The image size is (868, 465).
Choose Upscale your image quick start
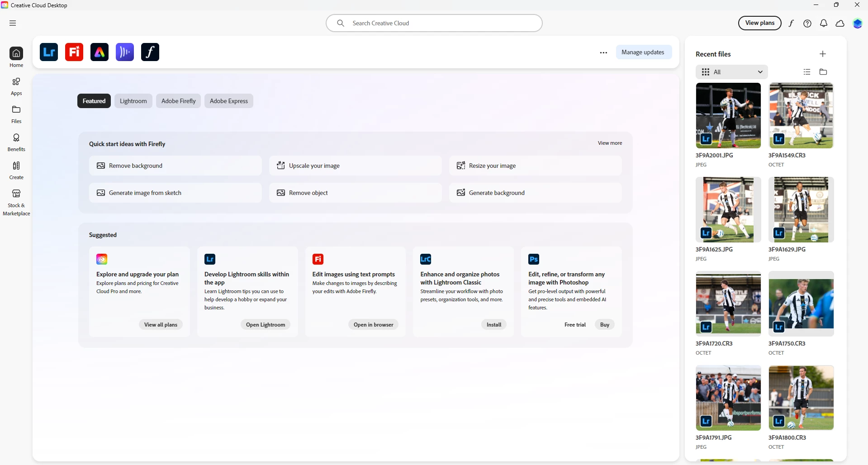[356, 166]
